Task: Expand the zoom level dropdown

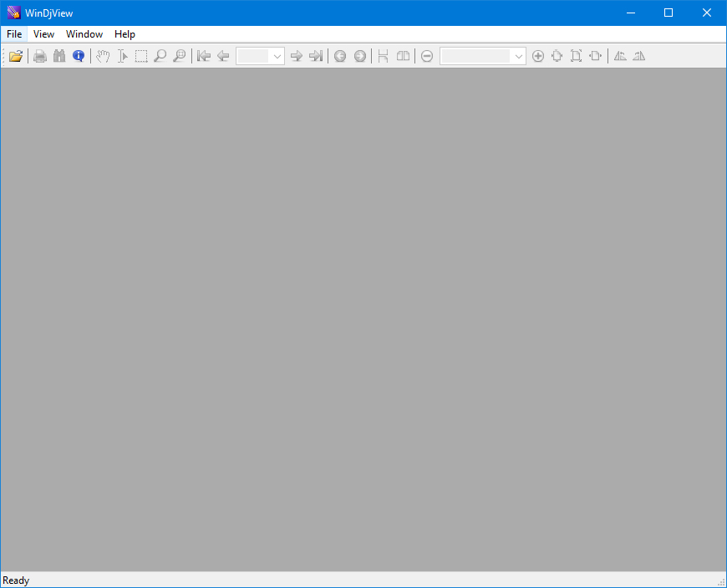Action: click(x=518, y=56)
